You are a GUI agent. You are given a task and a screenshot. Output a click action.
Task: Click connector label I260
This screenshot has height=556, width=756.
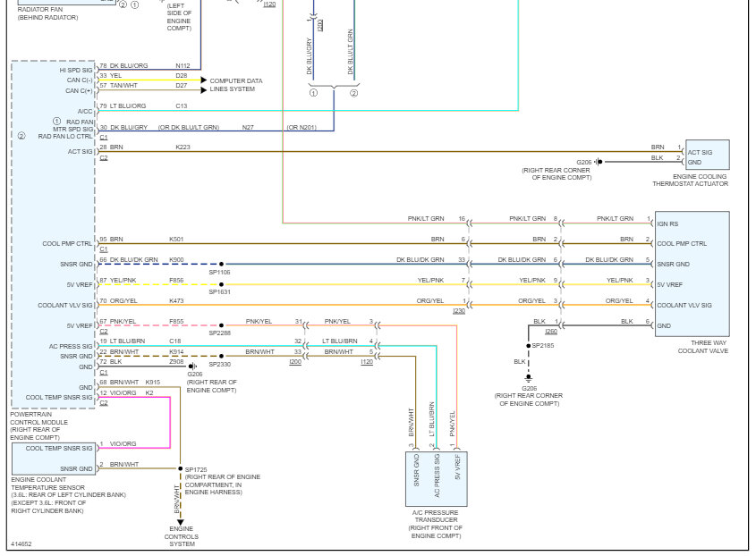point(551,332)
